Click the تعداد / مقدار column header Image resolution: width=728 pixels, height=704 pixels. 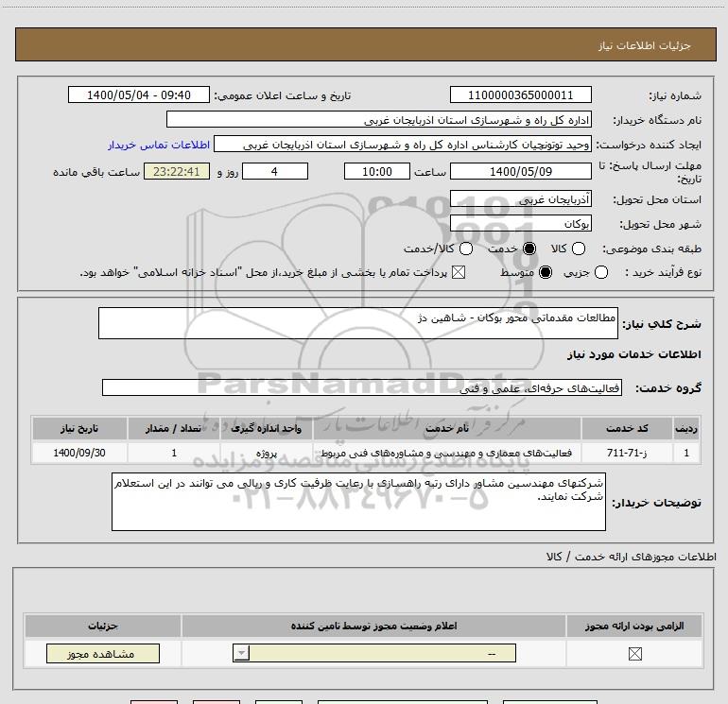click(x=174, y=428)
